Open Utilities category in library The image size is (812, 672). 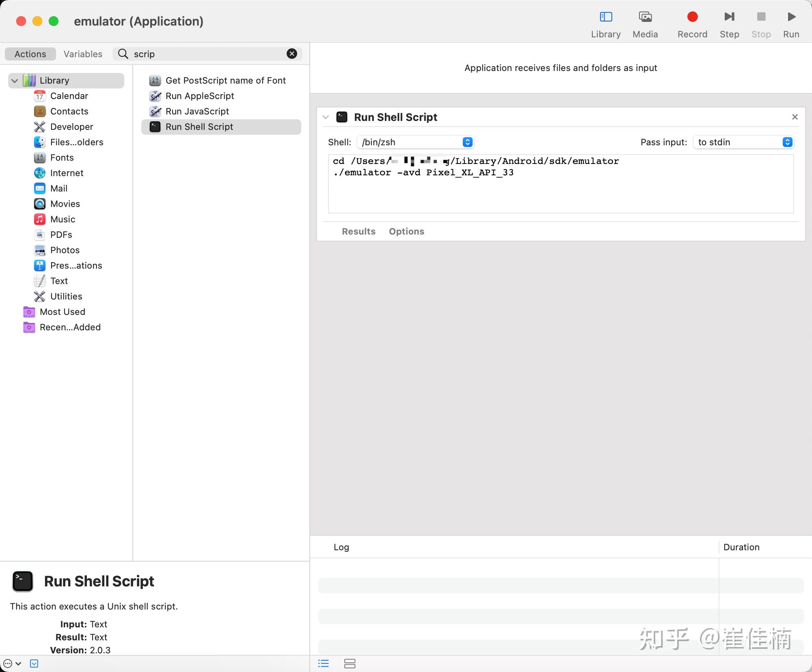coord(66,297)
